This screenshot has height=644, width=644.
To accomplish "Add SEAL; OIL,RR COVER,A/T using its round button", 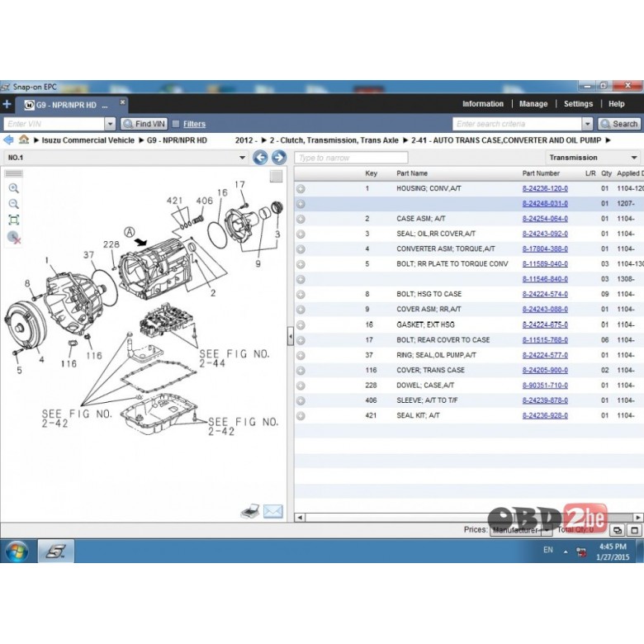I will [301, 234].
